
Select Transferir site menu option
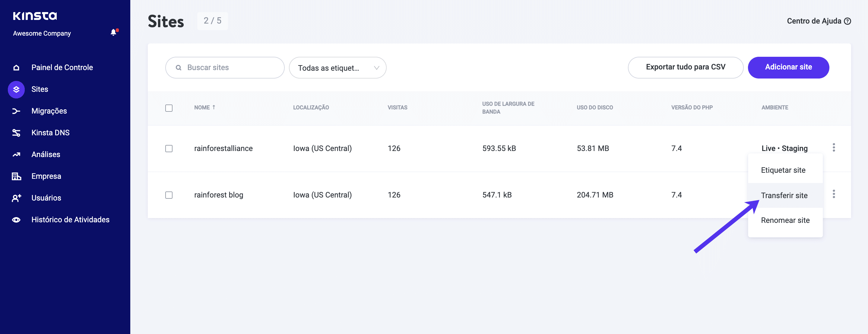784,195
